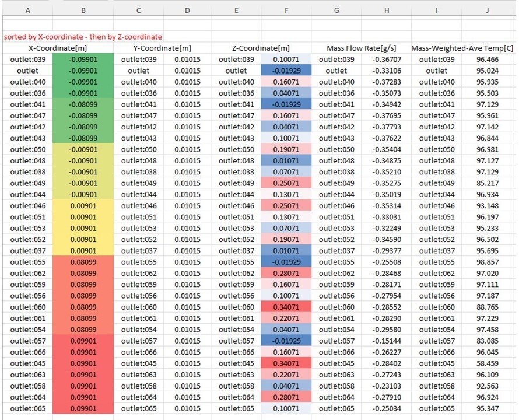
Task: Select the column F header
Action: (x=286, y=10)
